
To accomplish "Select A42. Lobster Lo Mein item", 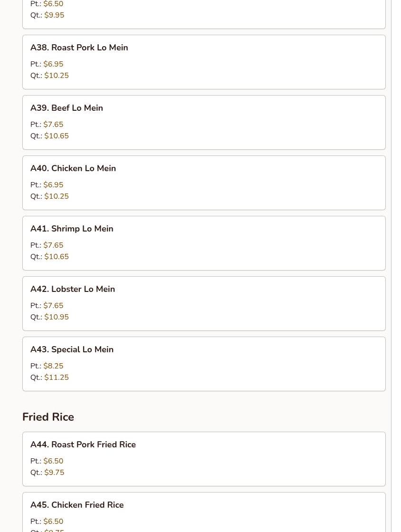I will pos(73,289).
